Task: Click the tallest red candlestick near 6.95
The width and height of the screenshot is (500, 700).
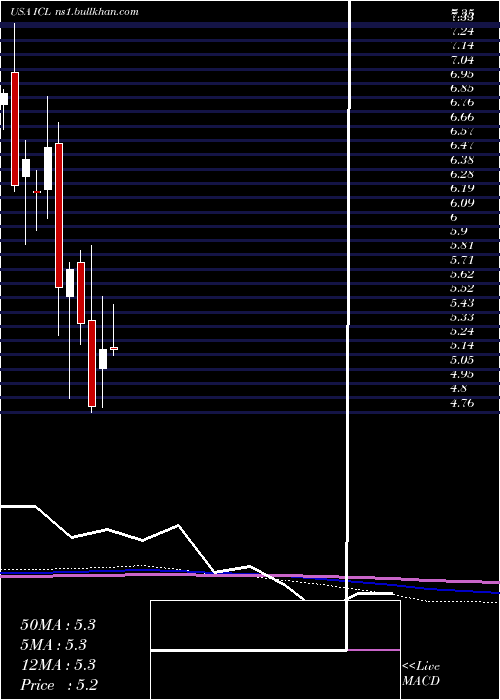Action: pos(15,129)
